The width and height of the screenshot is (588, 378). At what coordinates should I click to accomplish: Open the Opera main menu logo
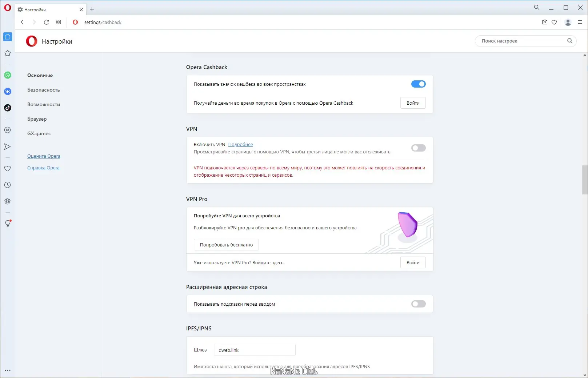tap(8, 8)
